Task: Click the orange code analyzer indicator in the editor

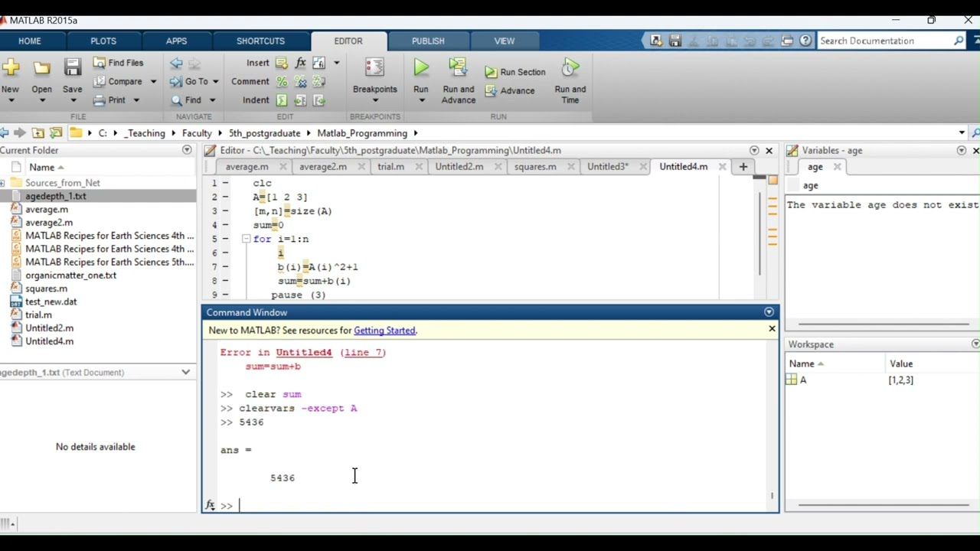Action: (x=773, y=181)
